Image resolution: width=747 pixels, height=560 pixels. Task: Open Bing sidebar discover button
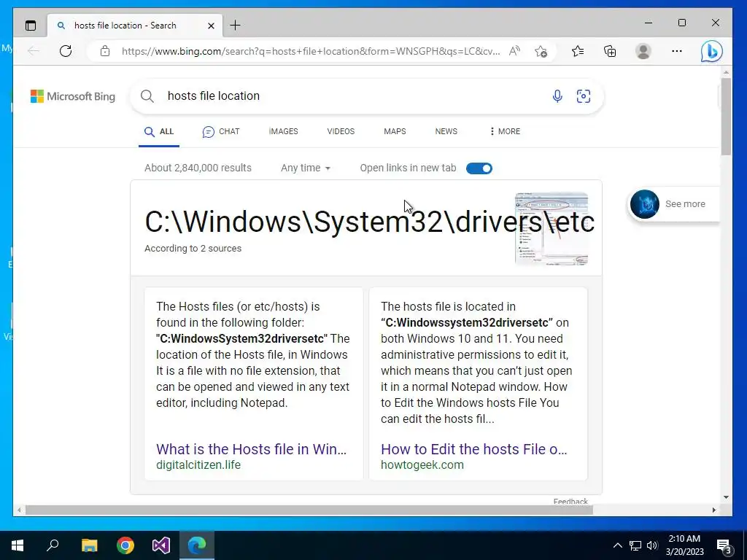click(711, 51)
